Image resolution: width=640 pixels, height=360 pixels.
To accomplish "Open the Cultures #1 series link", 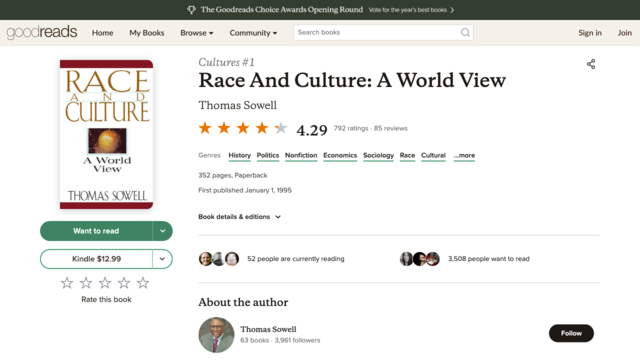I will [x=227, y=62].
